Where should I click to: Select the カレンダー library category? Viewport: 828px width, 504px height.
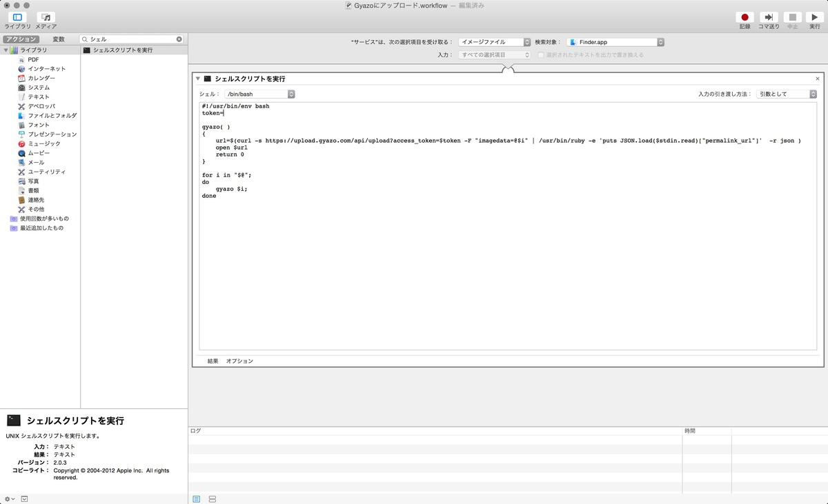[41, 79]
